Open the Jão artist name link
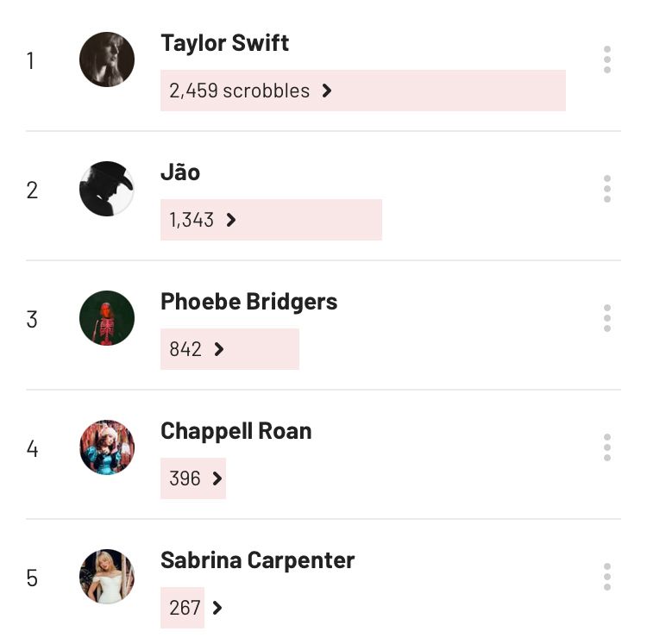The height and width of the screenshot is (644, 647). pyautogui.click(x=180, y=172)
